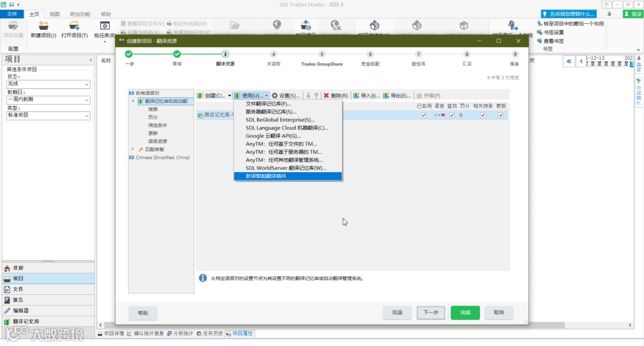Toggle the Lookup (查找) checkbox for the TM
This screenshot has height=346, width=644.
(452, 115)
